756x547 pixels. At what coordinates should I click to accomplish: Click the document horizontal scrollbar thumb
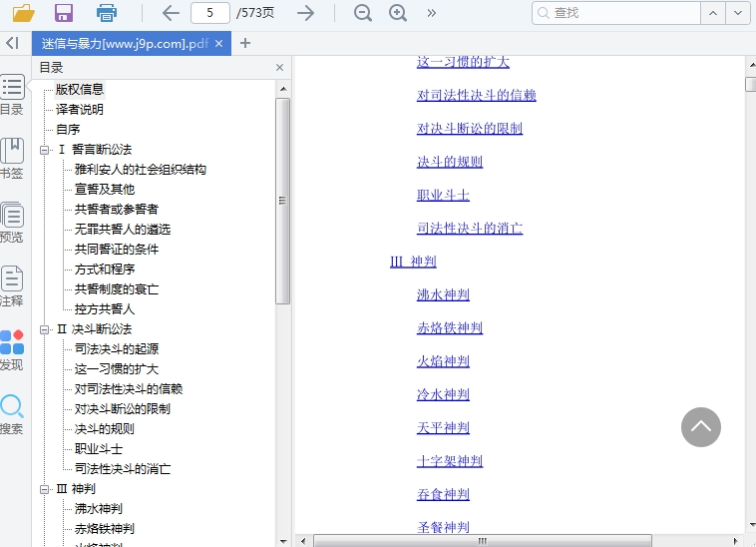[x=483, y=541]
